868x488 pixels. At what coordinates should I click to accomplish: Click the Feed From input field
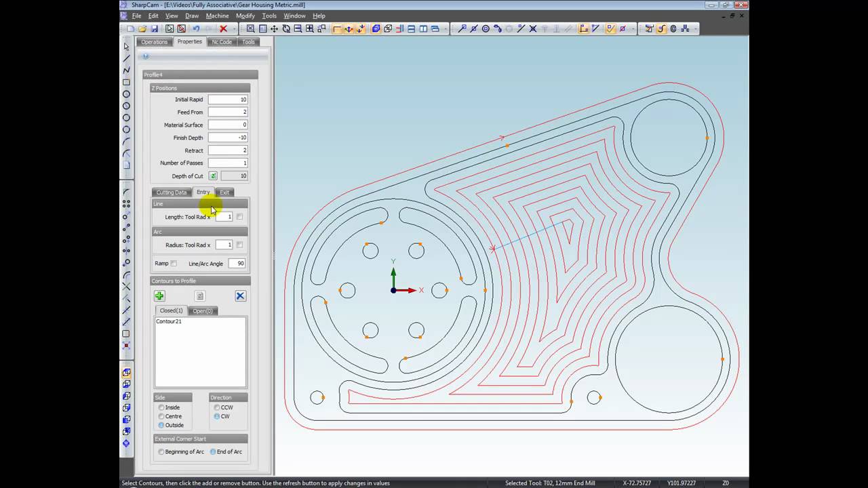pos(228,112)
